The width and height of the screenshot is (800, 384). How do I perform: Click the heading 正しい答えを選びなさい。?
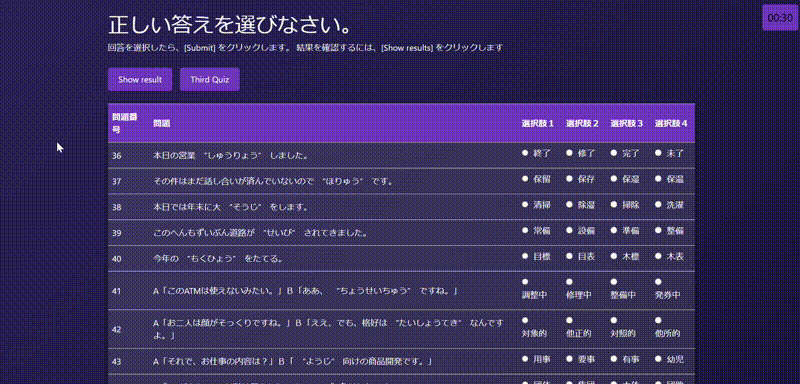coord(230,25)
